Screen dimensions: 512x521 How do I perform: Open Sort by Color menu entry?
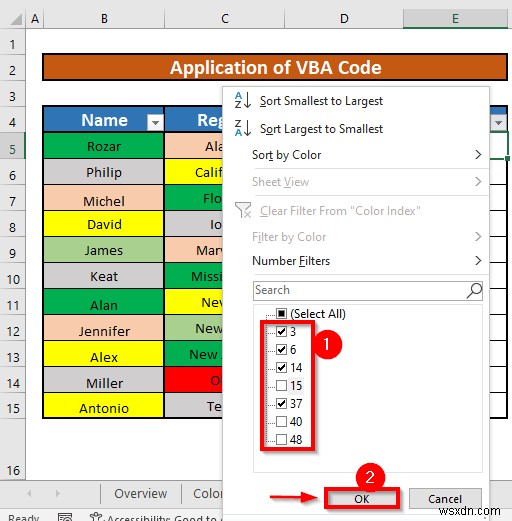tap(287, 155)
